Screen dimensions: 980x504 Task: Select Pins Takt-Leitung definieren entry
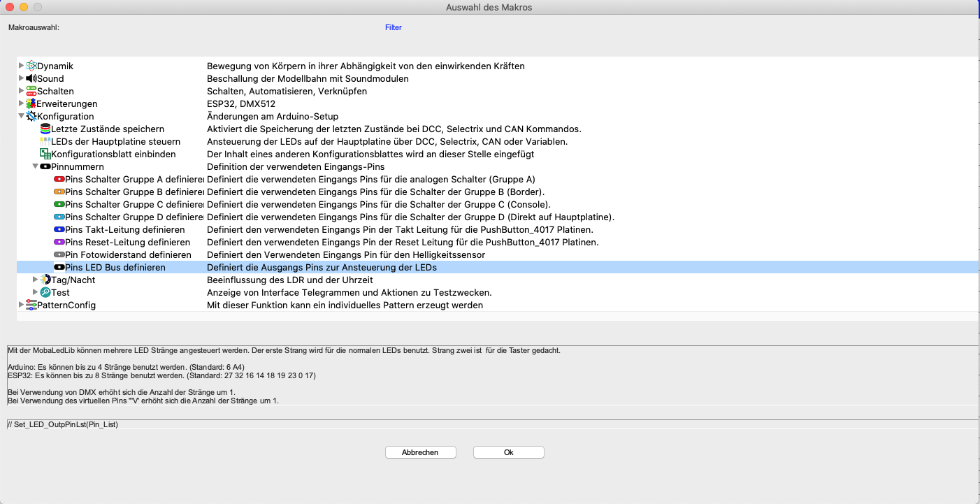point(124,229)
